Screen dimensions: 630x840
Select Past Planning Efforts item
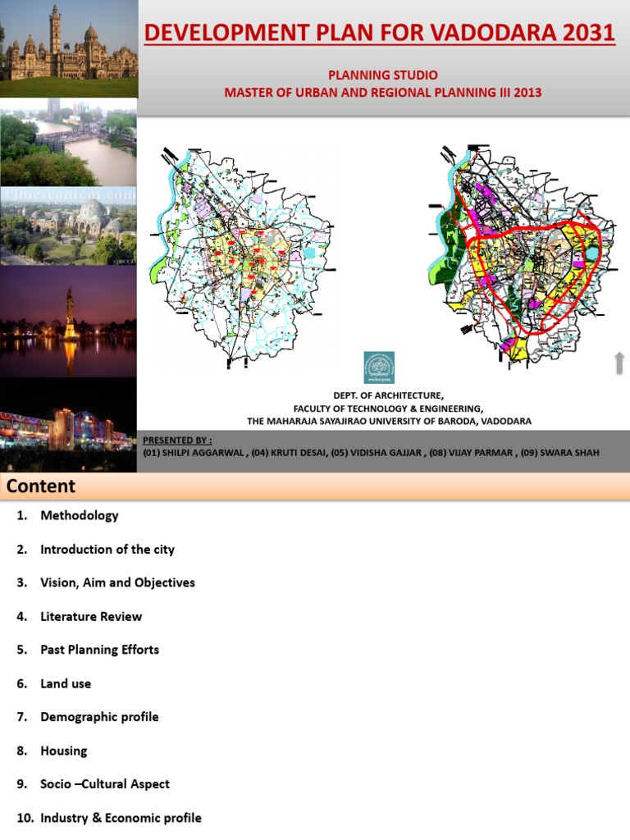coord(99,650)
